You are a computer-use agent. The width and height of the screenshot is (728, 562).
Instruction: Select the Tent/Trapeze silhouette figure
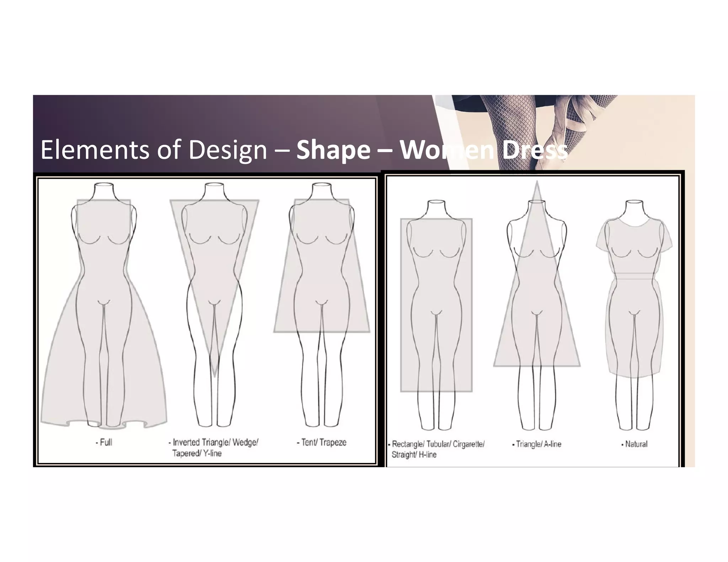pos(322,305)
